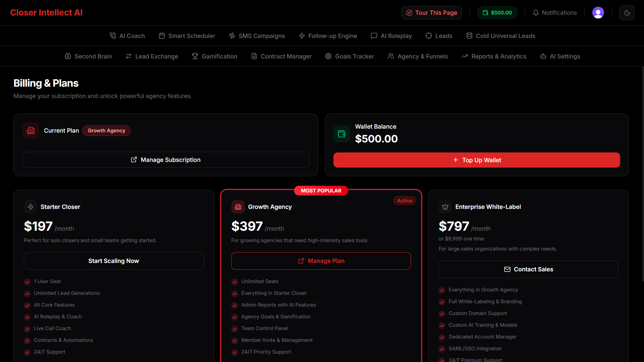The width and height of the screenshot is (644, 362).
Task: Click 'Custom Domain Support' feature text
Action: [x=478, y=313]
